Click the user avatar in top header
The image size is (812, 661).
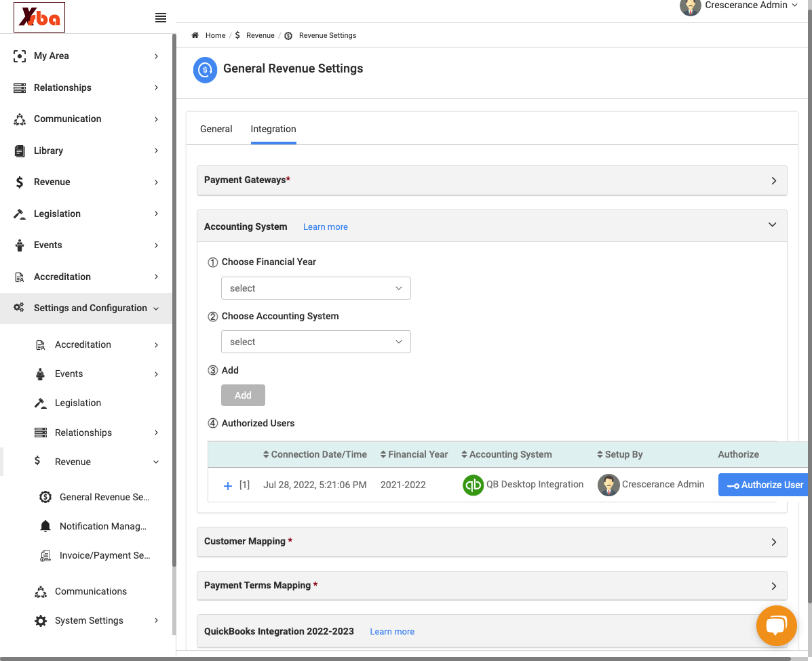pos(691,6)
